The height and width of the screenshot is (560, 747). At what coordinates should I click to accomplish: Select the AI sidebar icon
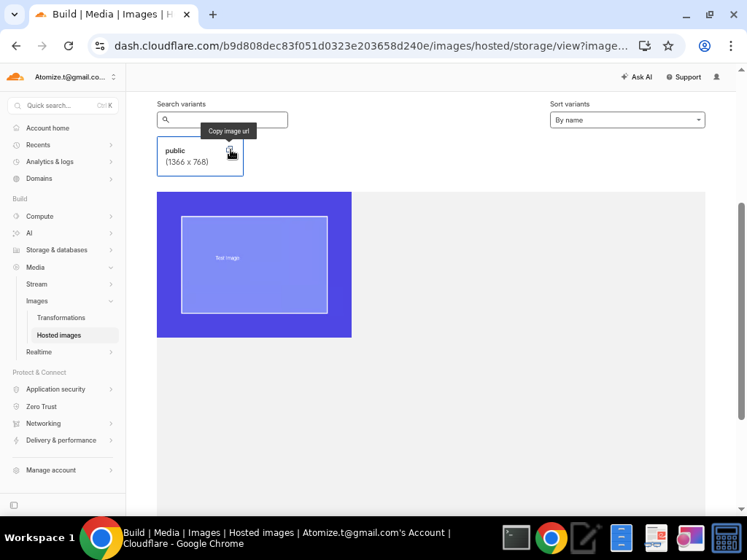point(16,233)
